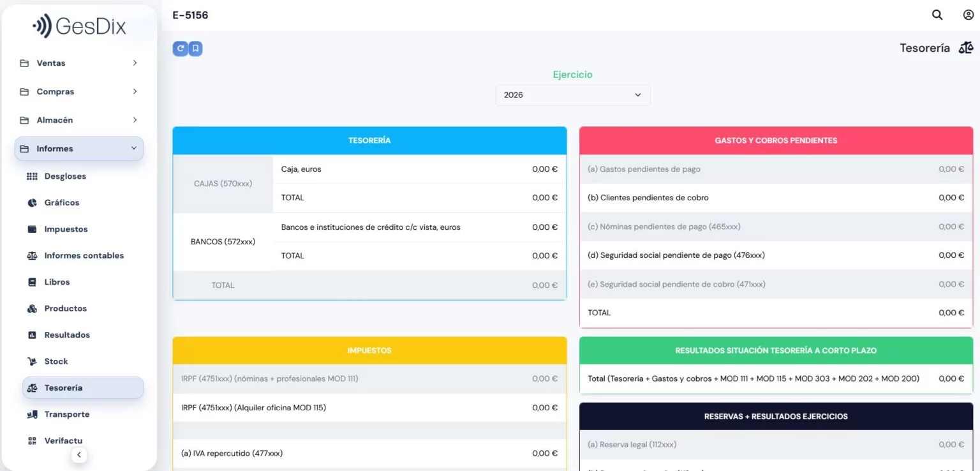
Task: Click the Ventas folder icon
Action: click(x=24, y=63)
